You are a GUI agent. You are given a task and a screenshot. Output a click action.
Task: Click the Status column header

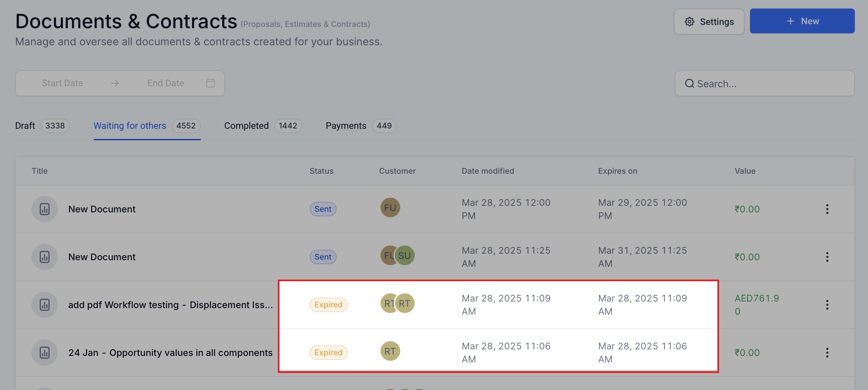[x=321, y=171]
